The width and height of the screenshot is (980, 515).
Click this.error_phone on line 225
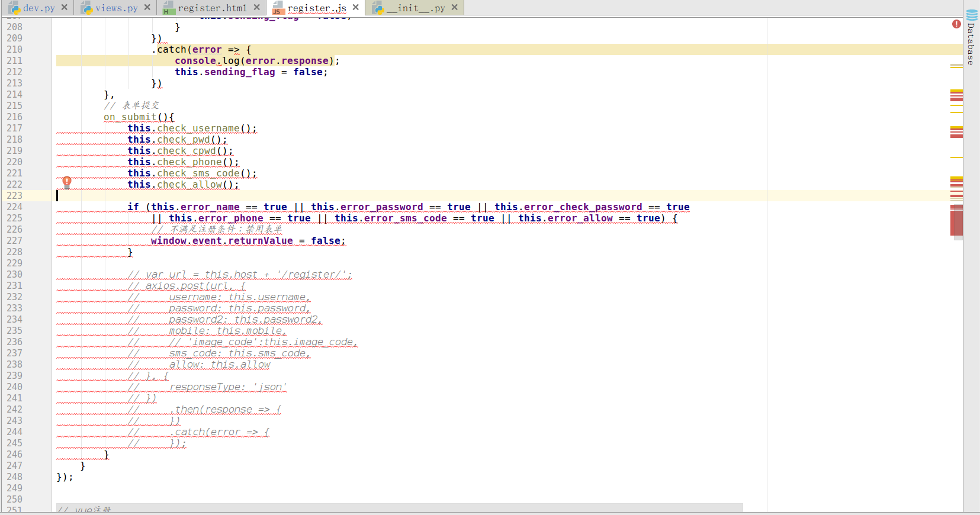point(216,218)
